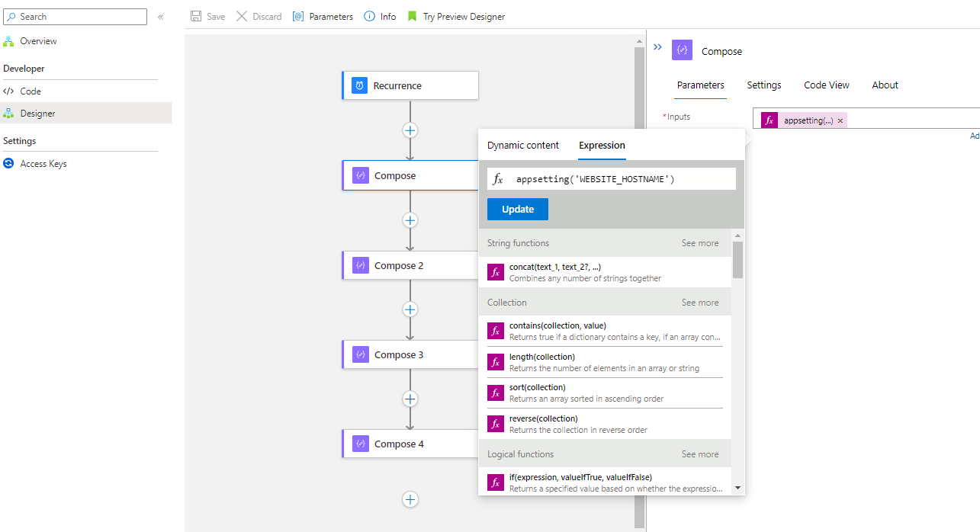Collapse the Compose details panel
Screen dimensions: 980x532
pos(657,47)
